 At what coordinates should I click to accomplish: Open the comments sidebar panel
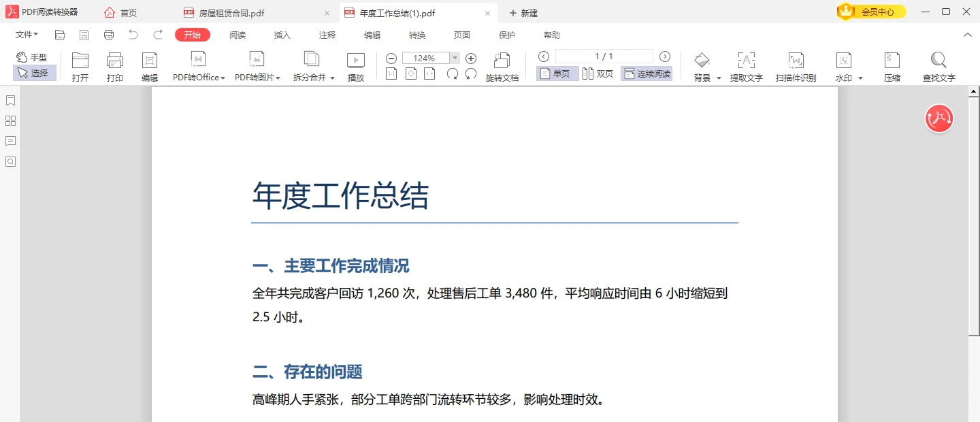coord(10,141)
